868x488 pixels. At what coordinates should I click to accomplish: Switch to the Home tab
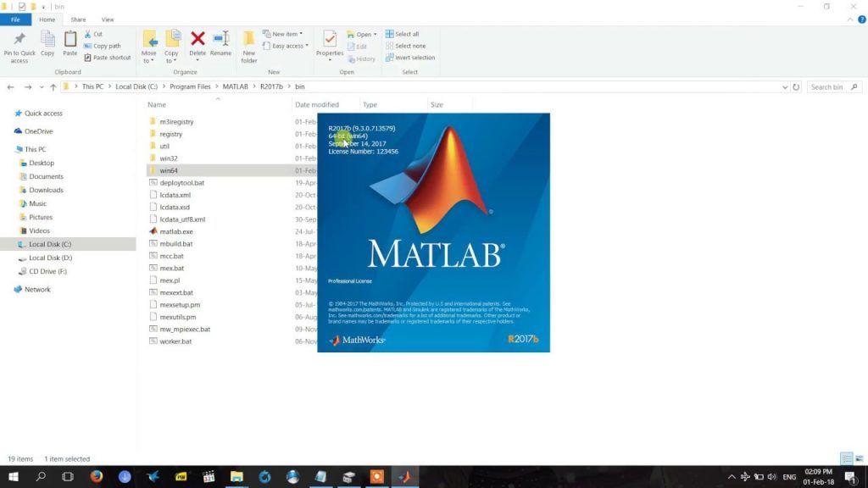click(x=47, y=19)
